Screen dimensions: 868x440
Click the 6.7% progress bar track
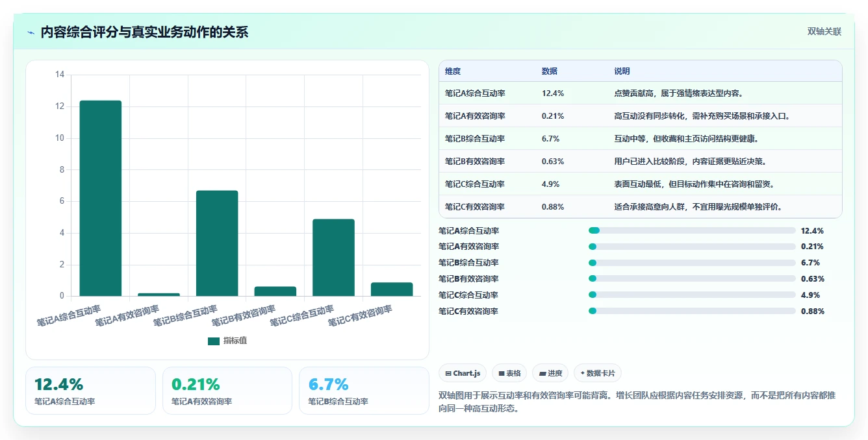(692, 263)
